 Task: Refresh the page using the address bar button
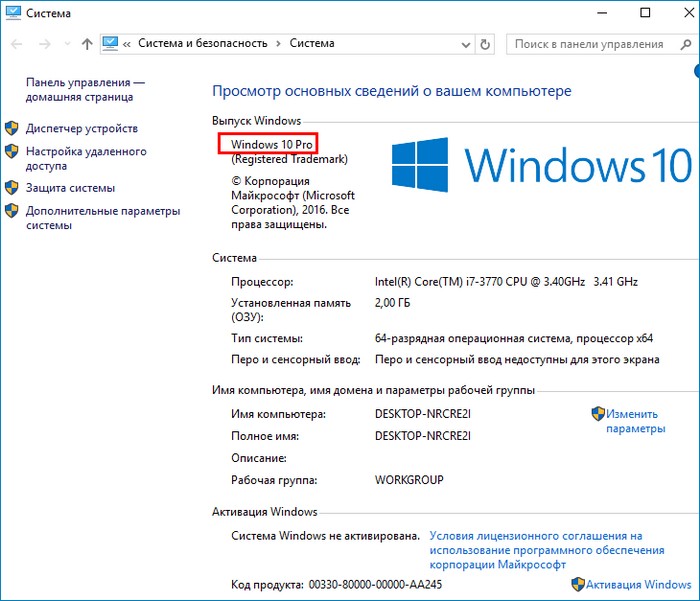[485, 44]
